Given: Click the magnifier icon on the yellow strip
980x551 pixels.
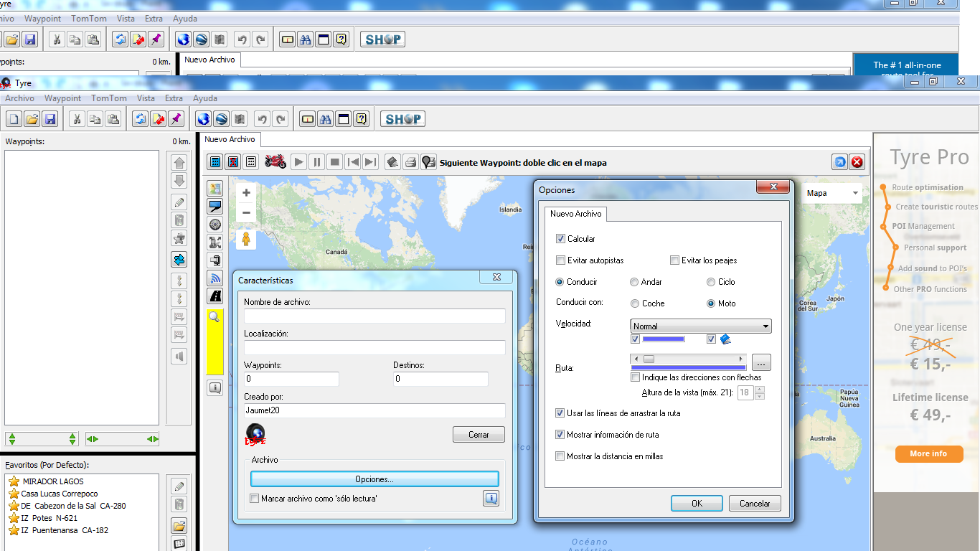Looking at the screenshot, I should (214, 316).
